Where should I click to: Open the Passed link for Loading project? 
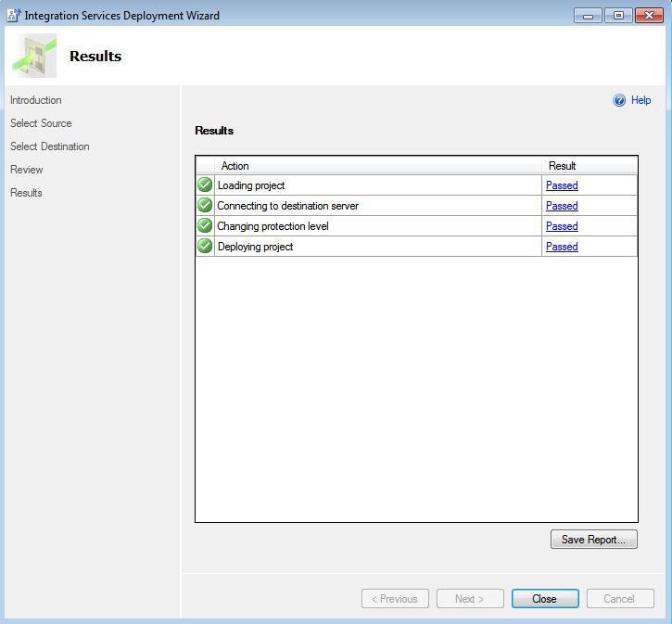pos(562,185)
